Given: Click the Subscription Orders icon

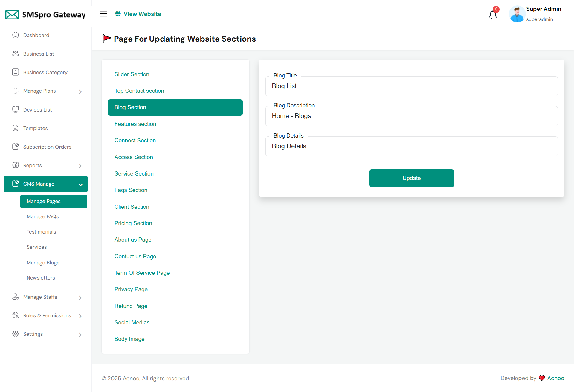Looking at the screenshot, I should click(16, 147).
